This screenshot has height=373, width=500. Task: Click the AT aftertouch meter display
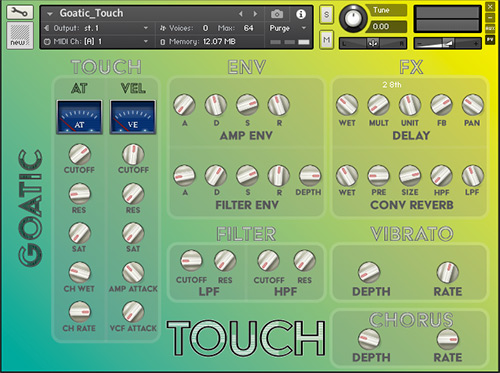click(x=79, y=117)
